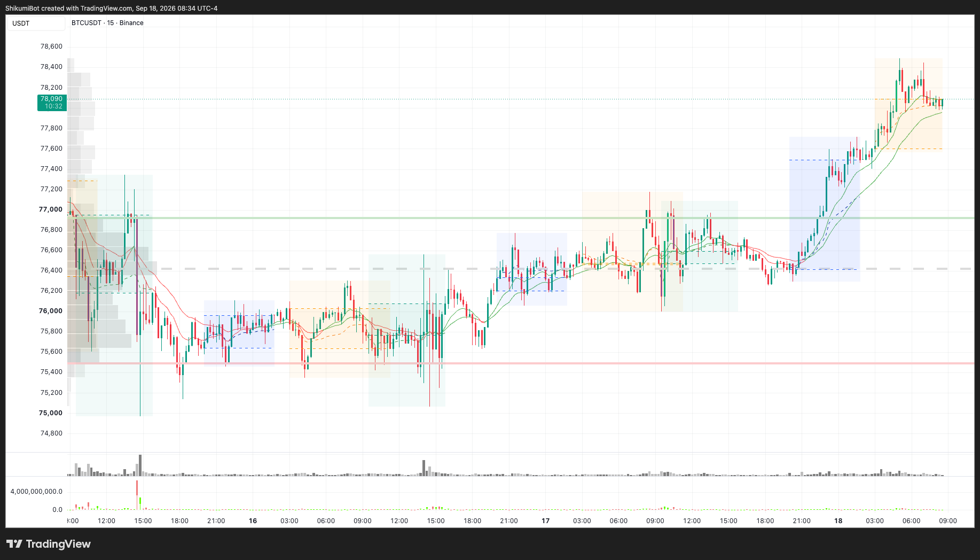Select the 75,800 price scale value
Image resolution: width=980 pixels, height=560 pixels.
51,331
